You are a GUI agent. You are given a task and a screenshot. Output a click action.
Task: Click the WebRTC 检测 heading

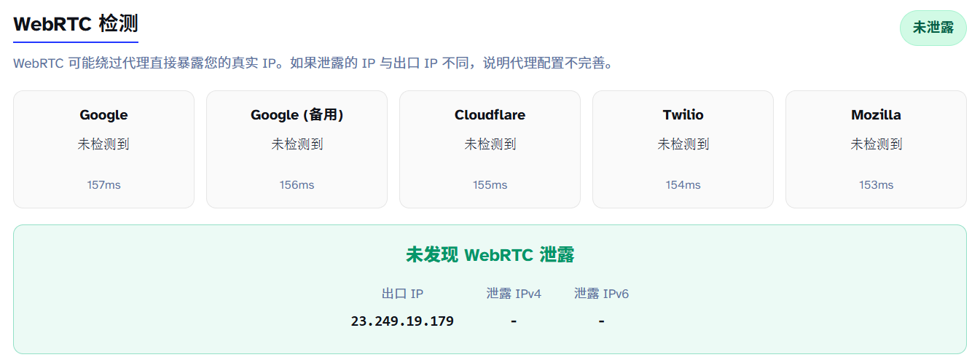76,24
